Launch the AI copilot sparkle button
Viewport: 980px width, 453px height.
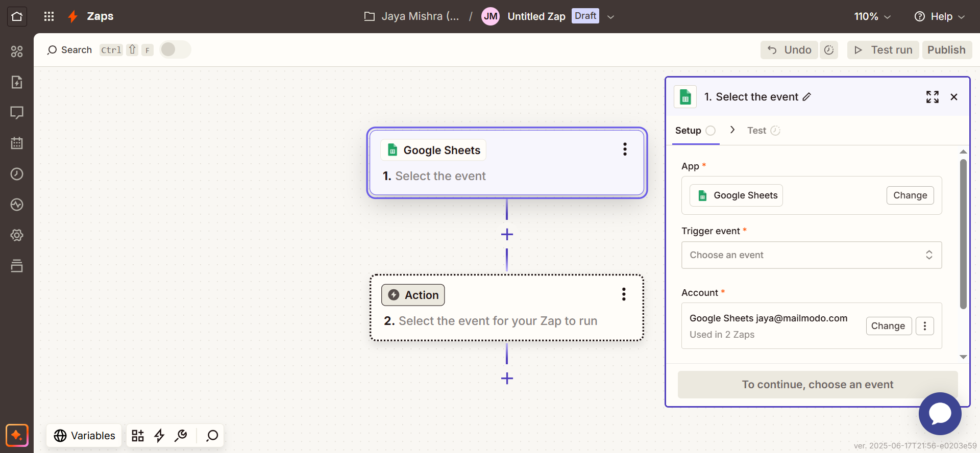tap(17, 436)
